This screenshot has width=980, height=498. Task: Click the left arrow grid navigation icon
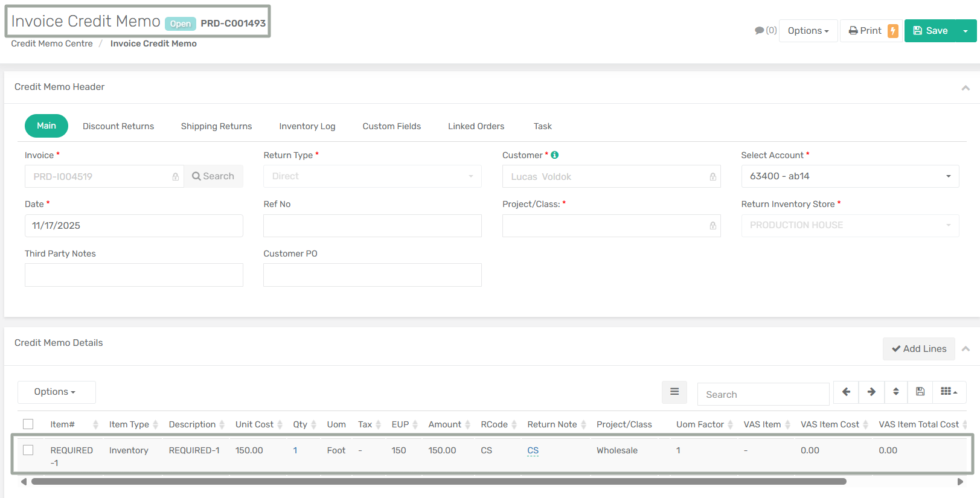point(846,392)
